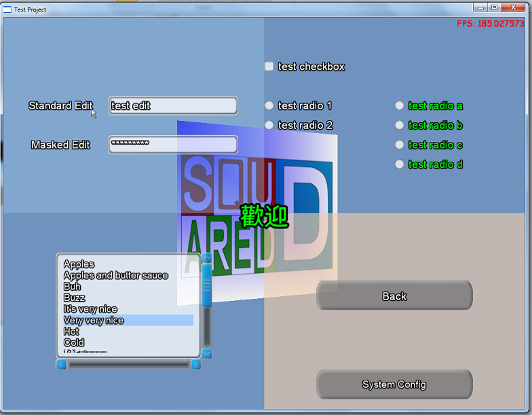532x415 pixels.
Task: Open System Config
Action: pyautogui.click(x=394, y=384)
